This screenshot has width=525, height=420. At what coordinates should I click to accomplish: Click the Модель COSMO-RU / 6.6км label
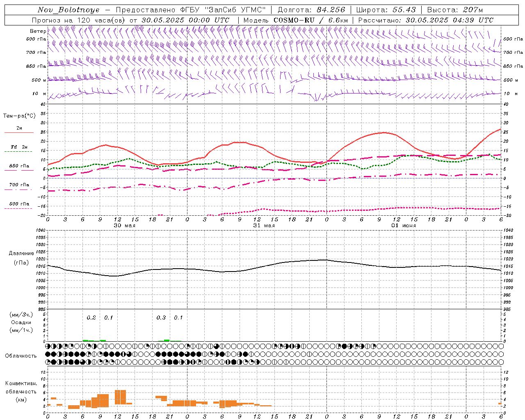click(x=296, y=20)
